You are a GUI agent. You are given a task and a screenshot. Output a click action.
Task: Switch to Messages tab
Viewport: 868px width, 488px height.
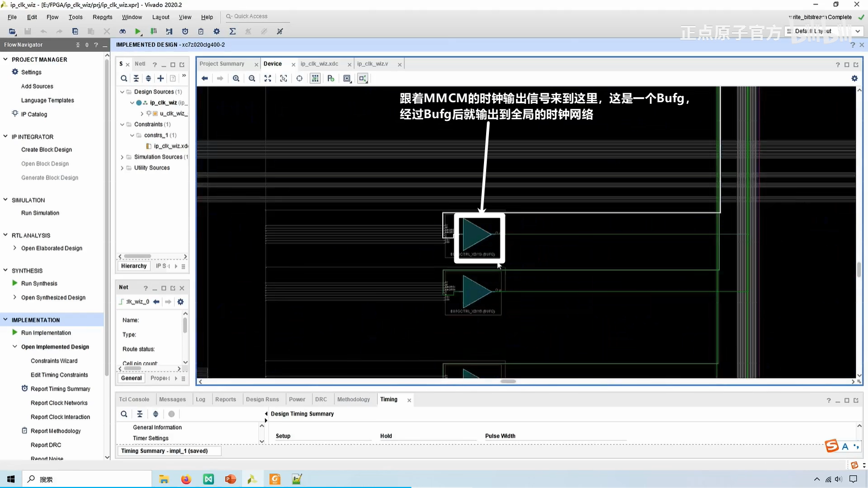(173, 400)
